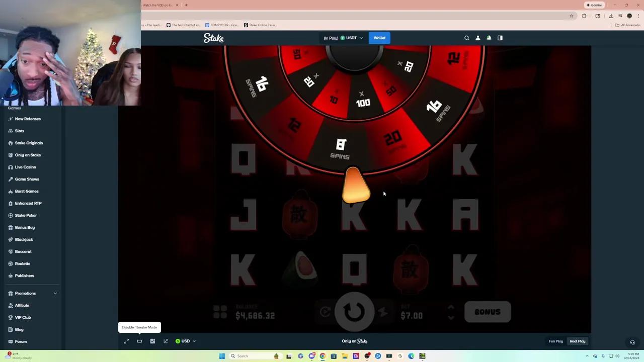Open the USDT balance currency dropdown
The height and width of the screenshot is (362, 644).
[344, 38]
